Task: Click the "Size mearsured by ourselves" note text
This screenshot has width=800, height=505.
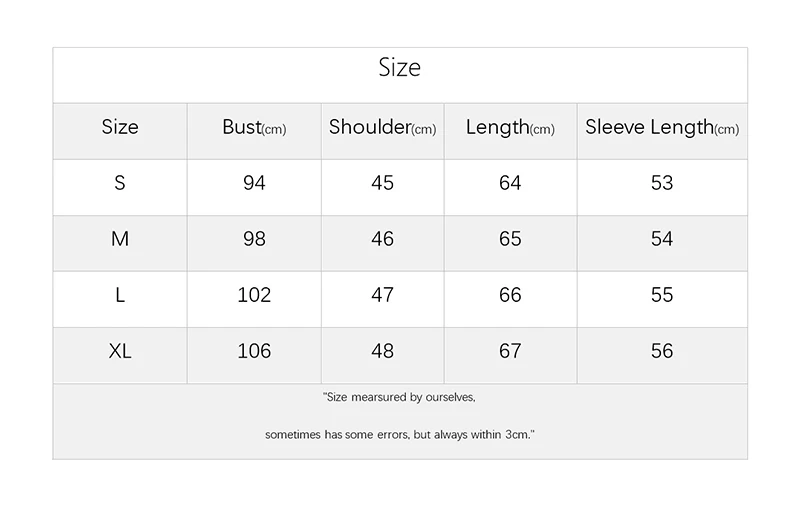Action: (x=400, y=397)
